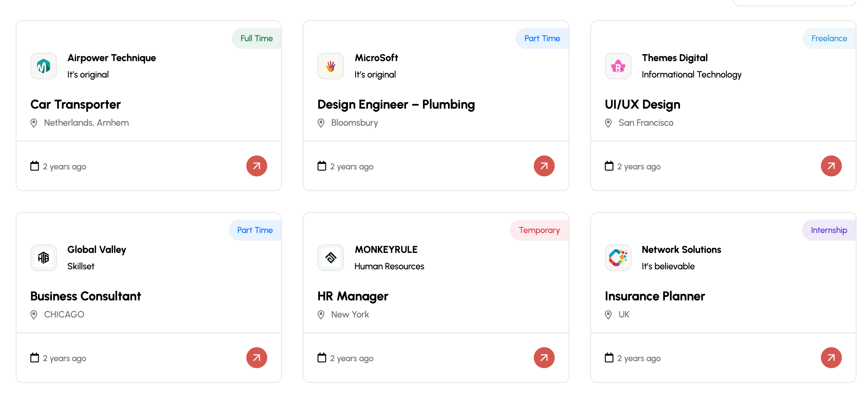Click arrow button on Design Engineer card
The height and width of the screenshot is (394, 868).
pyautogui.click(x=544, y=166)
